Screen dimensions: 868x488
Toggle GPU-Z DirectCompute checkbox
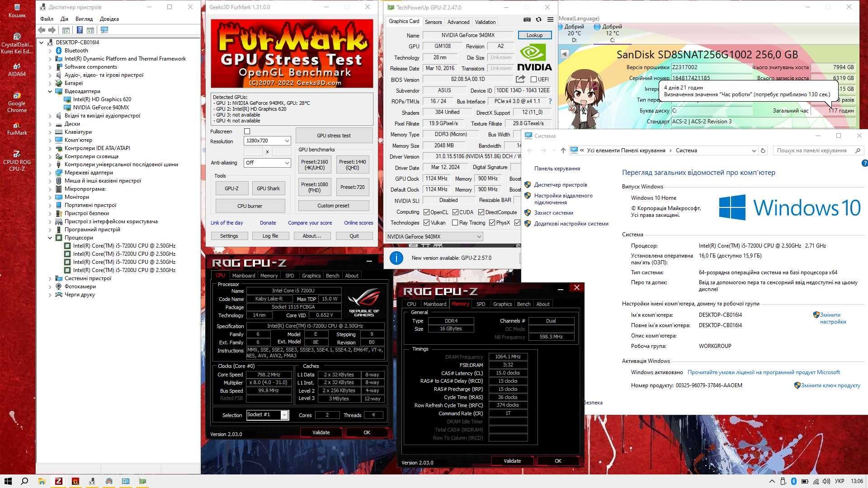[x=481, y=212]
